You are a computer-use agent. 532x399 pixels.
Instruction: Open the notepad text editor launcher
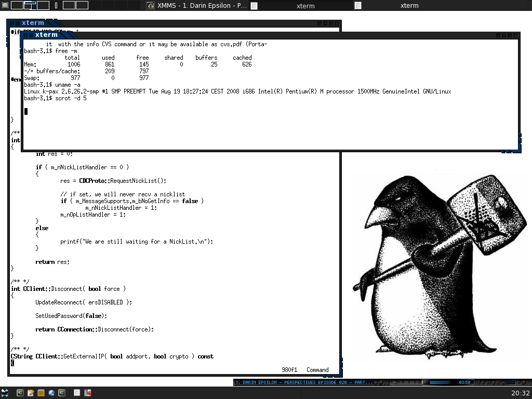(x=31, y=393)
